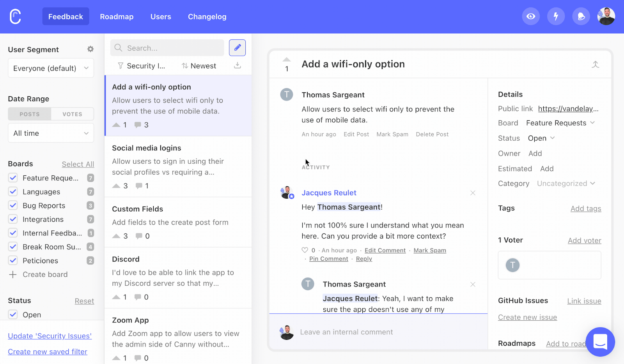Go to the Changelog tab
This screenshot has width=624, height=364.
point(207,17)
